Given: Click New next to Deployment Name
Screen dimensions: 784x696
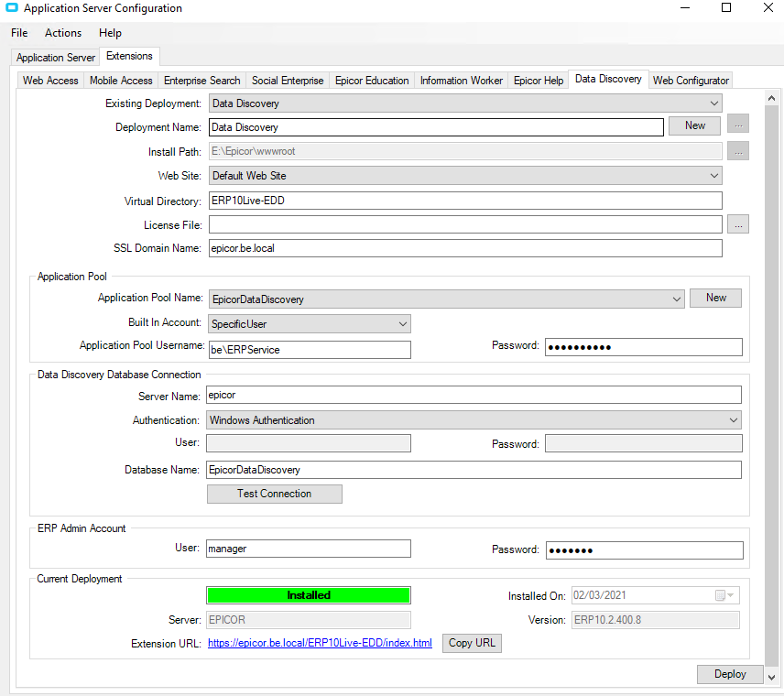Looking at the screenshot, I should (695, 125).
